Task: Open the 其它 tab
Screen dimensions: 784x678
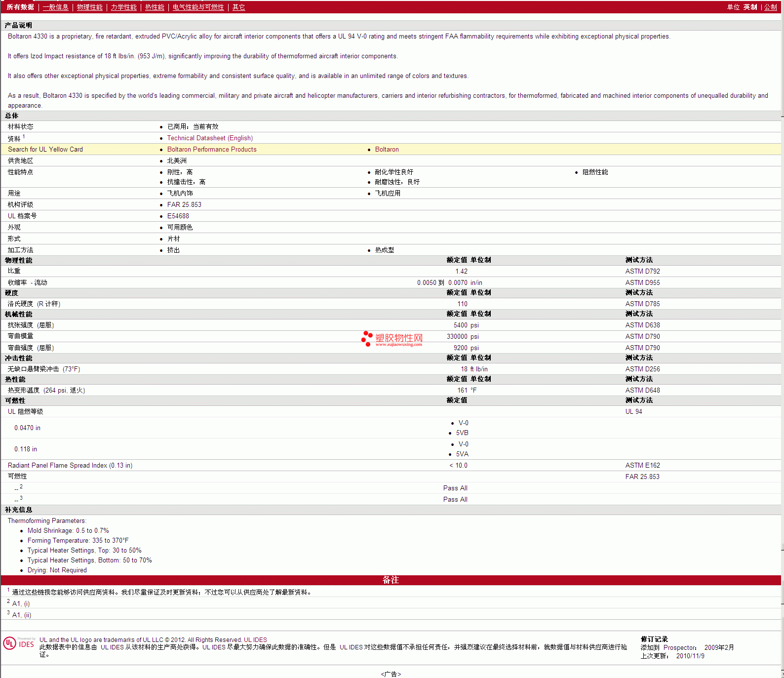Action: (238, 7)
